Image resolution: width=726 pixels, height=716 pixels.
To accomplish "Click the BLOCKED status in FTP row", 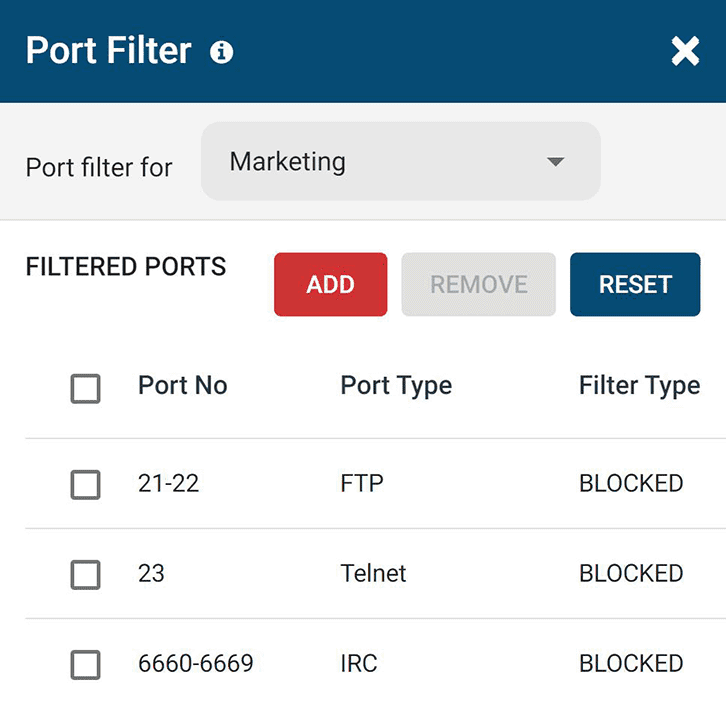I will coord(631,484).
